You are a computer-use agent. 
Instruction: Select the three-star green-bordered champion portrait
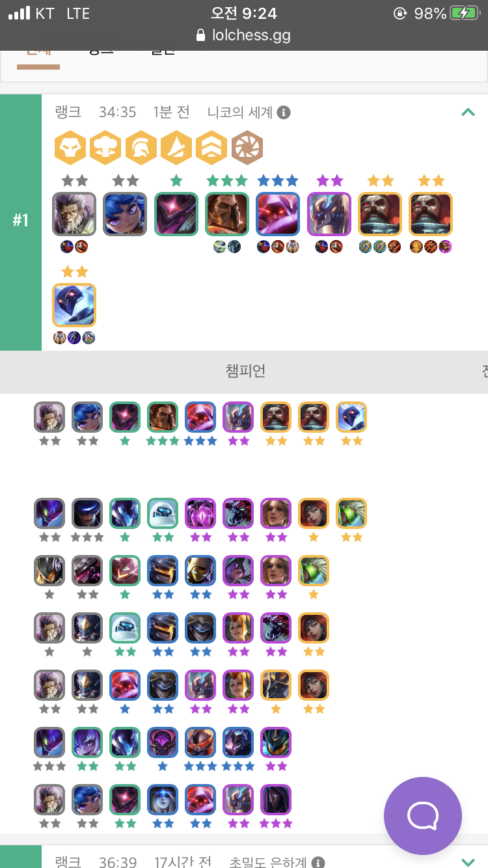[x=227, y=214]
